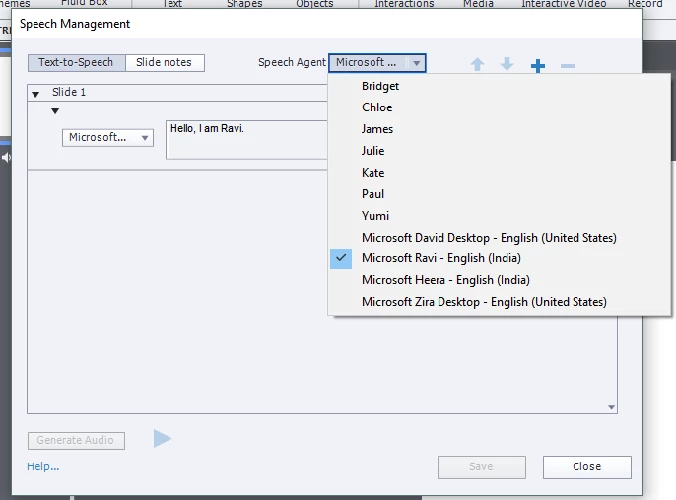Click into the 'Hello, I am Ravi.' text box
The width and height of the screenshot is (676, 500).
247,140
